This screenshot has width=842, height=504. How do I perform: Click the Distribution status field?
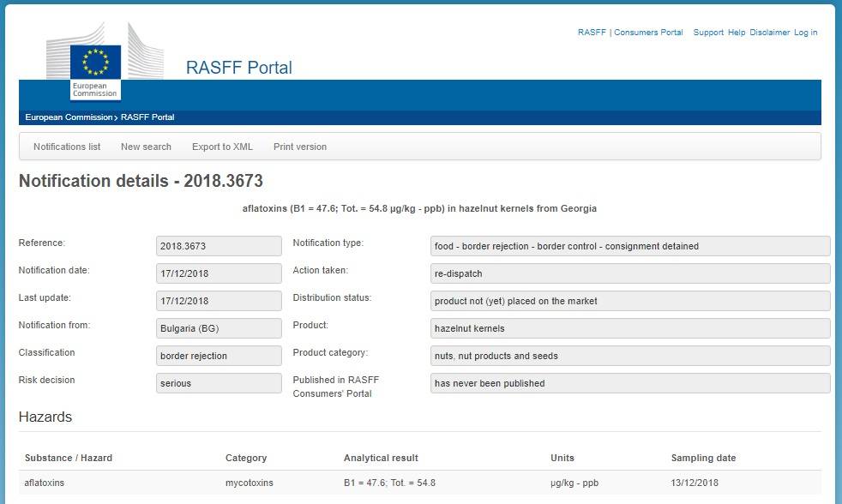click(x=630, y=301)
